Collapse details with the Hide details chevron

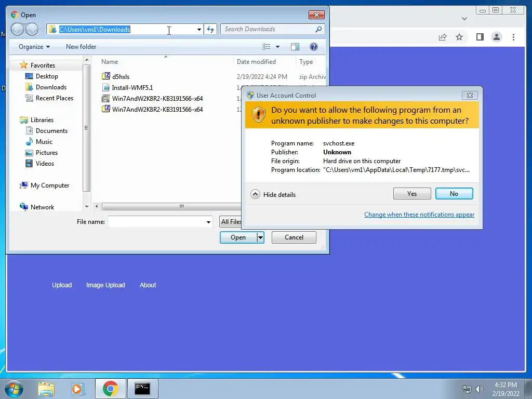click(255, 194)
